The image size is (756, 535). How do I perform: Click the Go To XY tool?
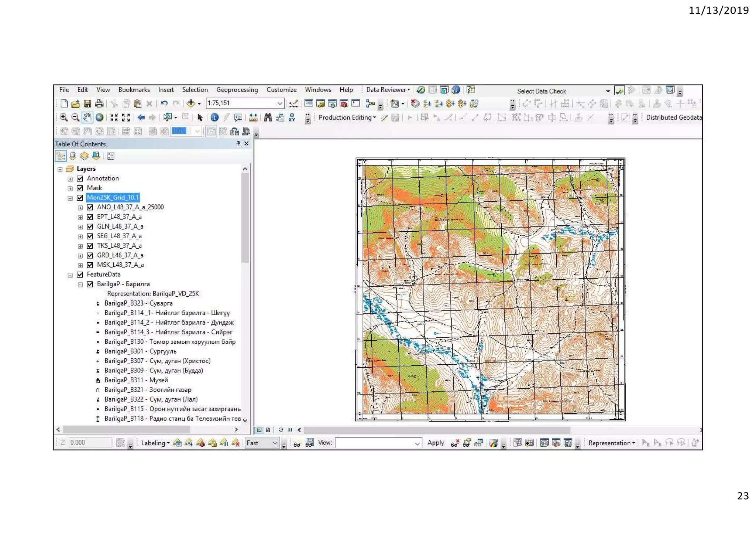(x=292, y=117)
